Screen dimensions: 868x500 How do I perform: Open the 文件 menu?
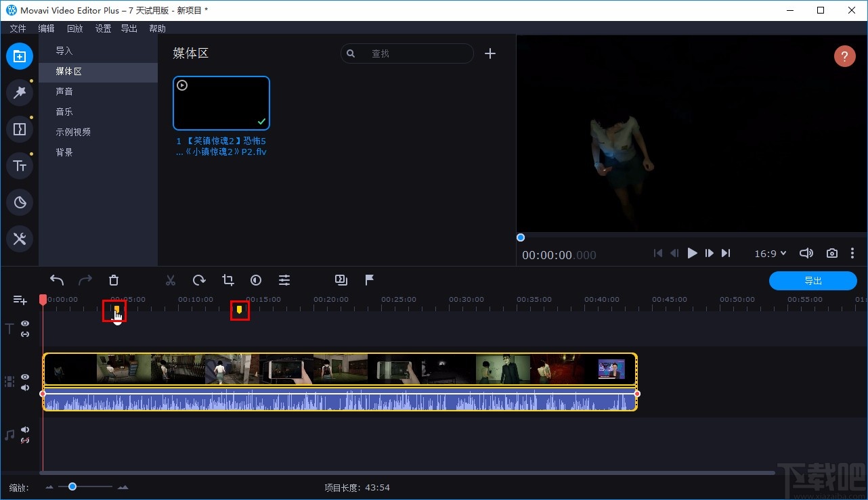tap(18, 28)
